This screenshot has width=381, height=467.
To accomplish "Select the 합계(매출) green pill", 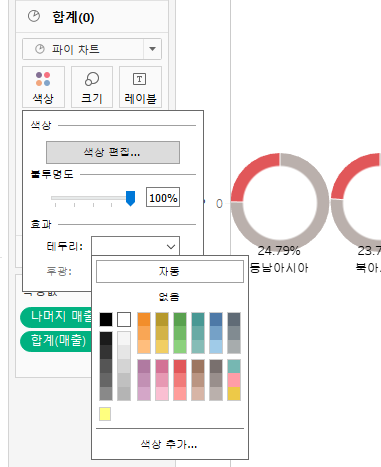I will 57,341.
